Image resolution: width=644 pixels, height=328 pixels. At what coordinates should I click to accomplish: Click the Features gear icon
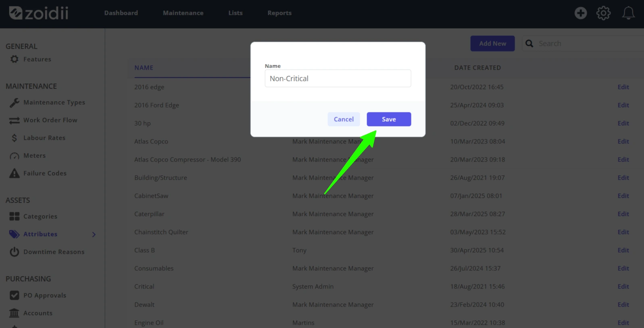click(x=15, y=59)
